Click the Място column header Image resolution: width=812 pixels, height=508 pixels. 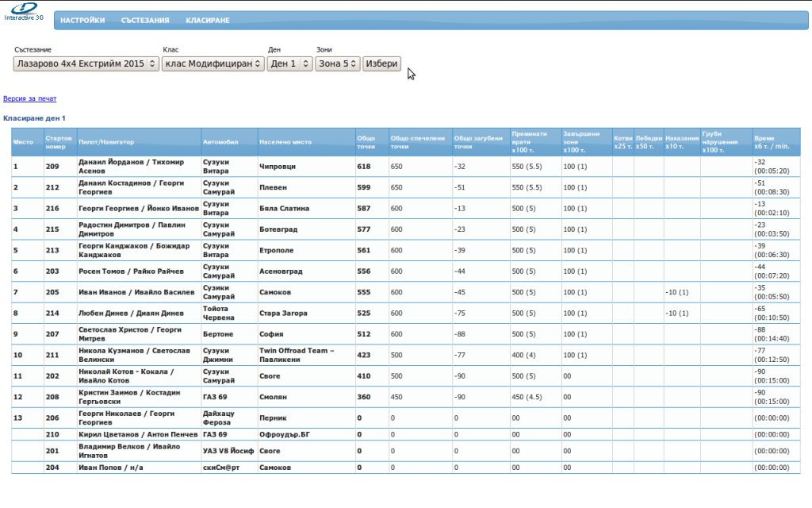pos(23,142)
